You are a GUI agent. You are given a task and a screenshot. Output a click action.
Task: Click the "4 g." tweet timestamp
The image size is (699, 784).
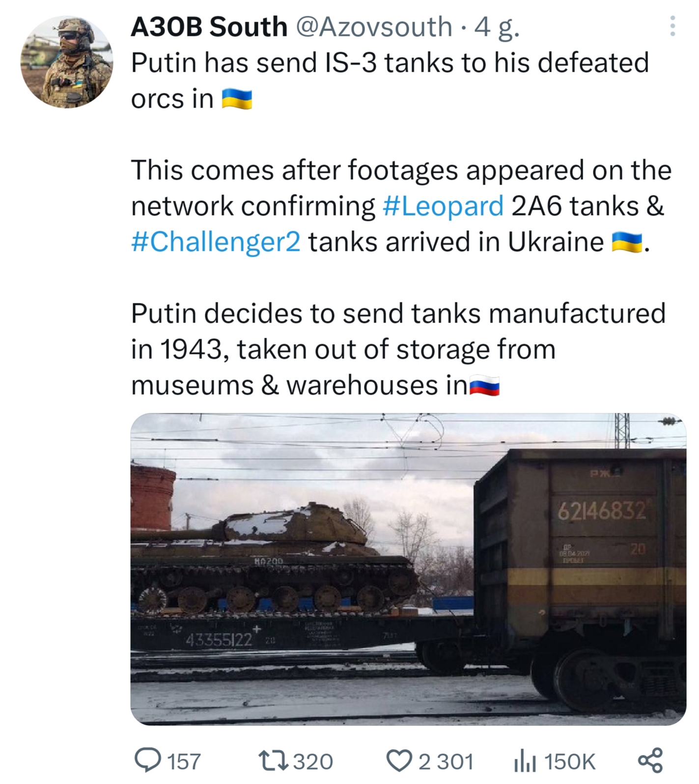tap(497, 27)
